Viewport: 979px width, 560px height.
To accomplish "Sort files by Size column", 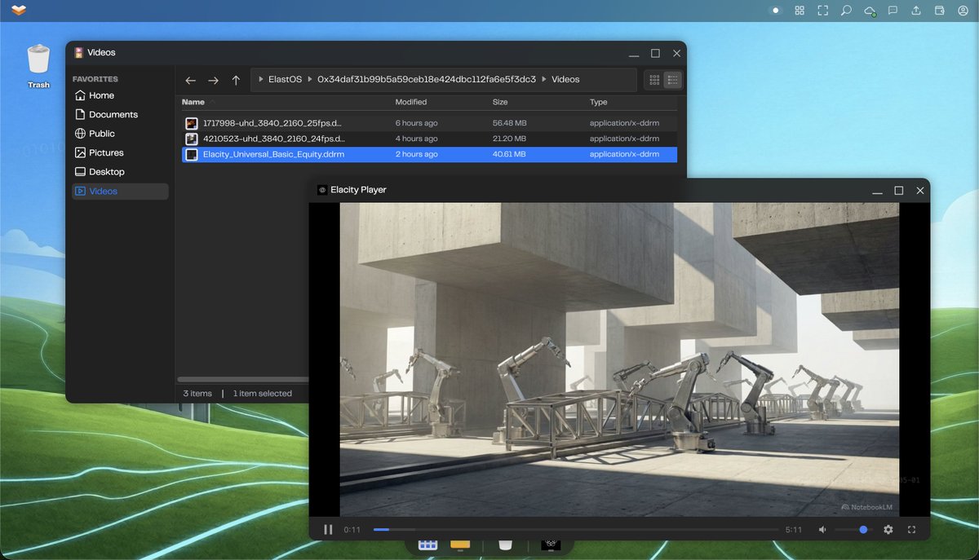I will (500, 102).
